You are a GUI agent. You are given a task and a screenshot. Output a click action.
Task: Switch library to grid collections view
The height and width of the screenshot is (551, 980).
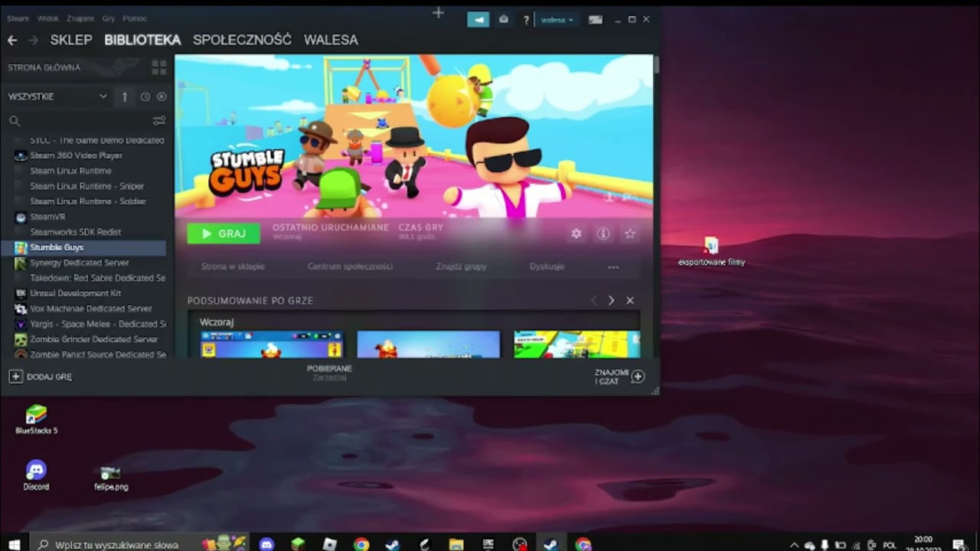pos(159,67)
